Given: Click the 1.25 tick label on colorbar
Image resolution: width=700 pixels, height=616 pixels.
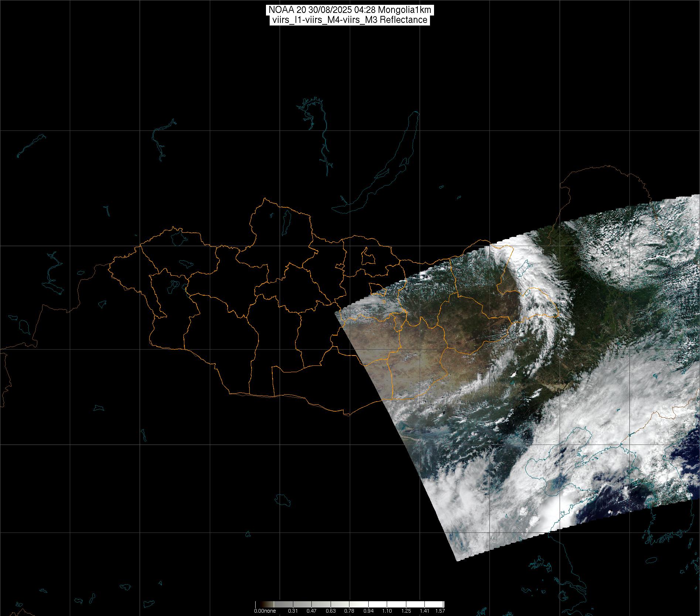Looking at the screenshot, I should [406, 611].
